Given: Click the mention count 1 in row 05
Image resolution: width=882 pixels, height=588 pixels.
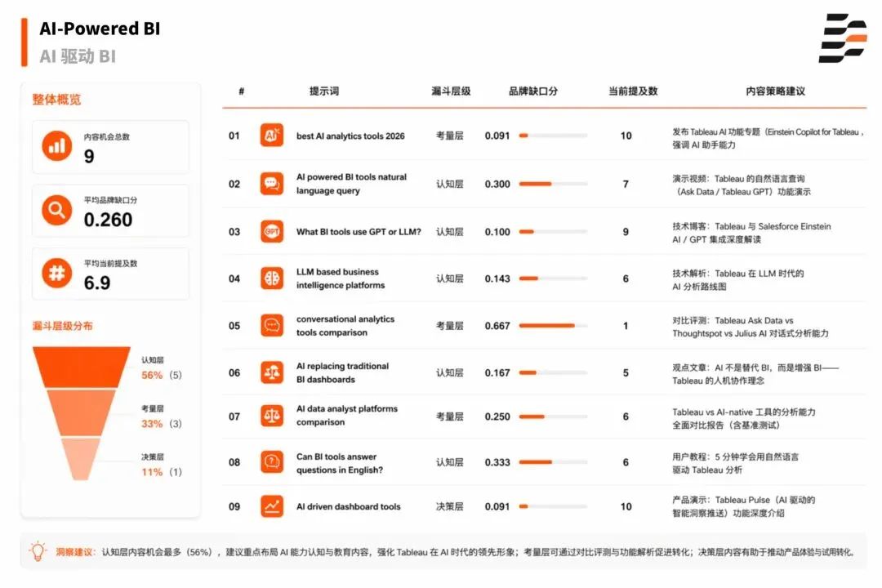Looking at the screenshot, I should tap(626, 326).
